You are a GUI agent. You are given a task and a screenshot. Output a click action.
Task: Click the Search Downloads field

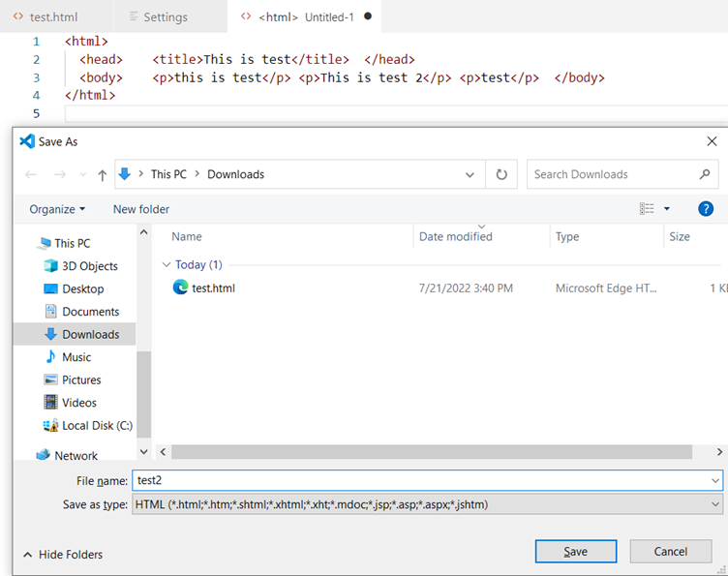tap(622, 174)
